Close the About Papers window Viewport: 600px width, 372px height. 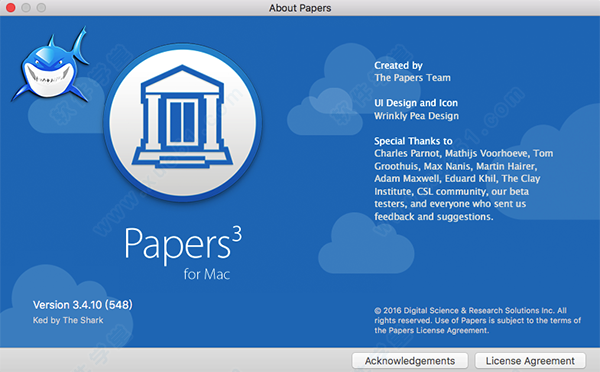tap(11, 8)
